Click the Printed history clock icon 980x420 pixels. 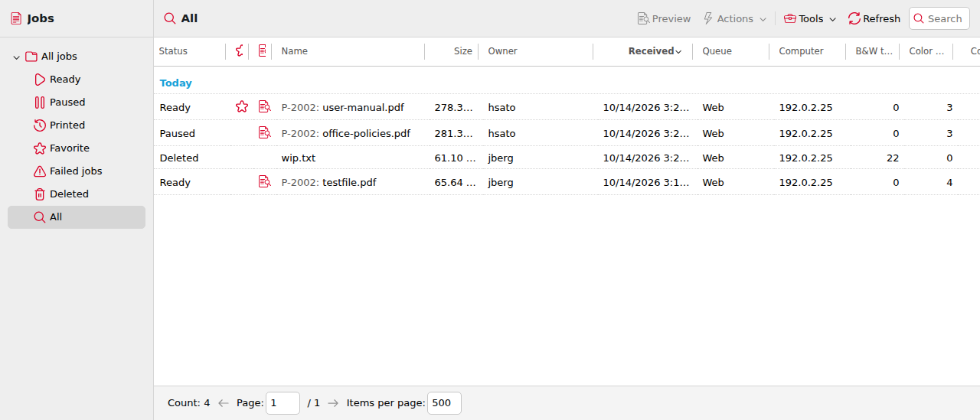[40, 125]
